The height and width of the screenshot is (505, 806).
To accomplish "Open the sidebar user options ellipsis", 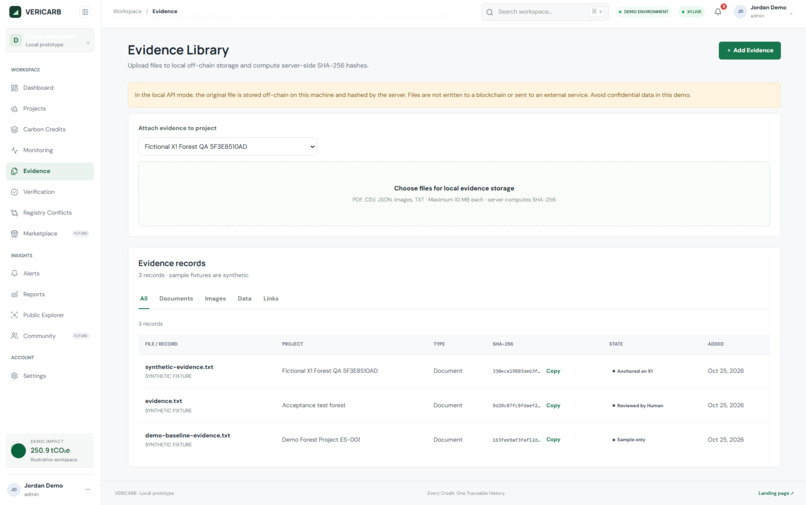I will tap(87, 490).
